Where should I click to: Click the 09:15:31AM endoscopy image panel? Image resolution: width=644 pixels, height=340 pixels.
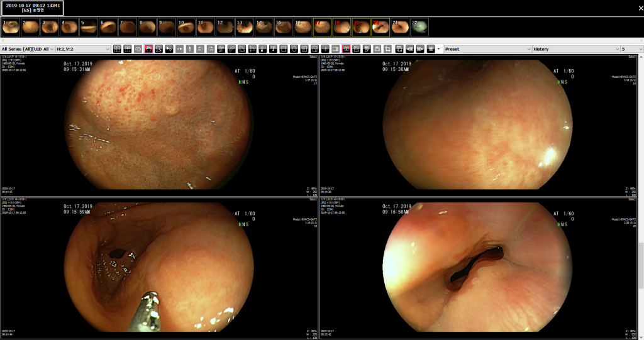click(159, 126)
